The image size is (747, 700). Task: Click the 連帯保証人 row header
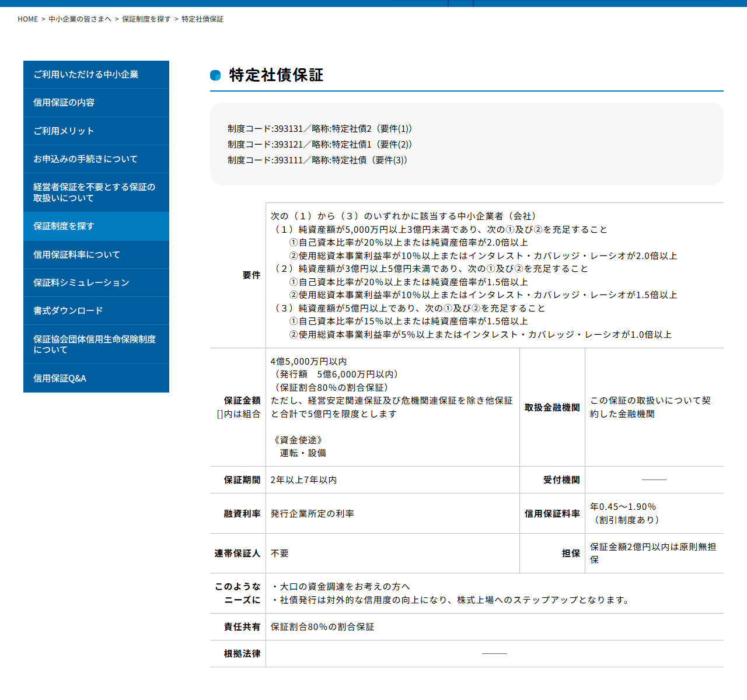pos(238,554)
